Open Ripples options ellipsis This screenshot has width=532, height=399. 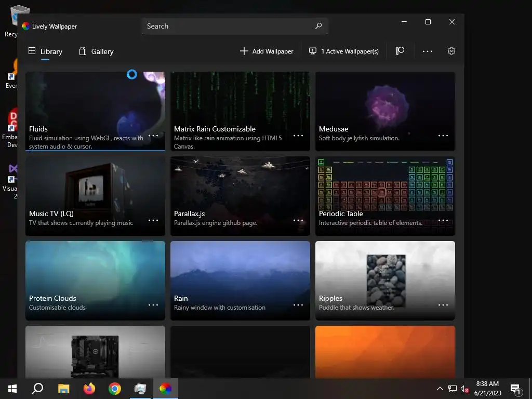[443, 305]
